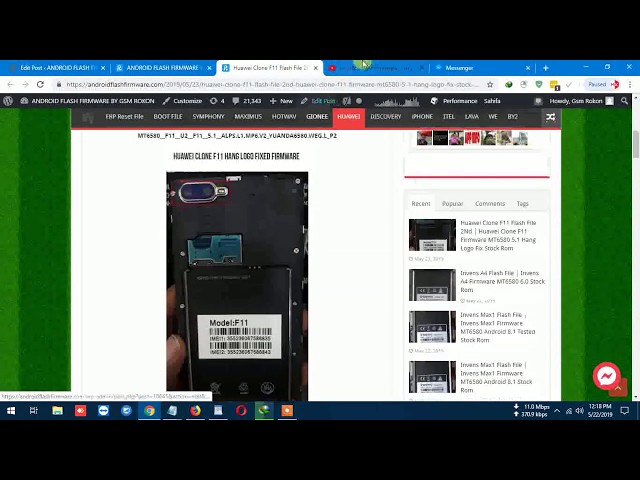Open Task View on the taskbar
The width and height of the screenshot is (640, 480).
pos(34,411)
